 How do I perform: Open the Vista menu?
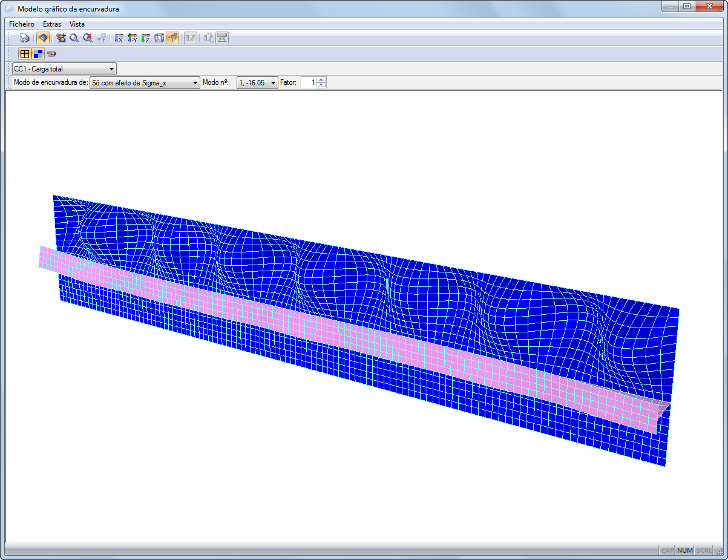click(77, 24)
